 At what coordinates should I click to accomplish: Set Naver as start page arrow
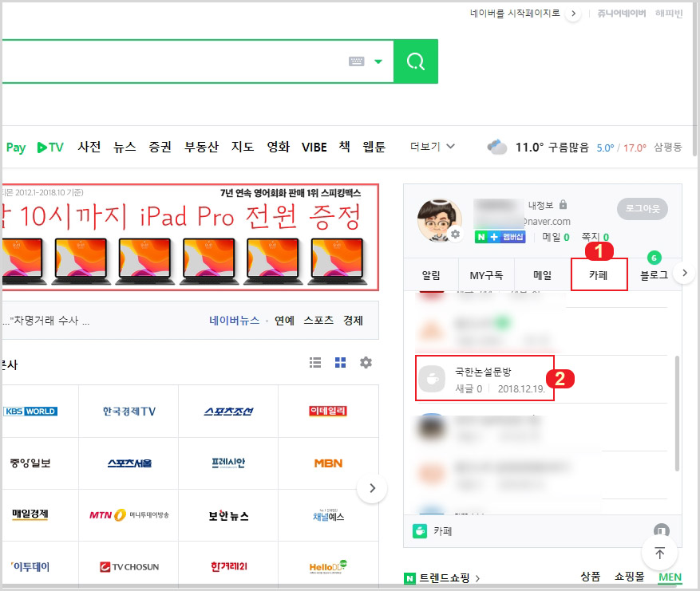[573, 14]
